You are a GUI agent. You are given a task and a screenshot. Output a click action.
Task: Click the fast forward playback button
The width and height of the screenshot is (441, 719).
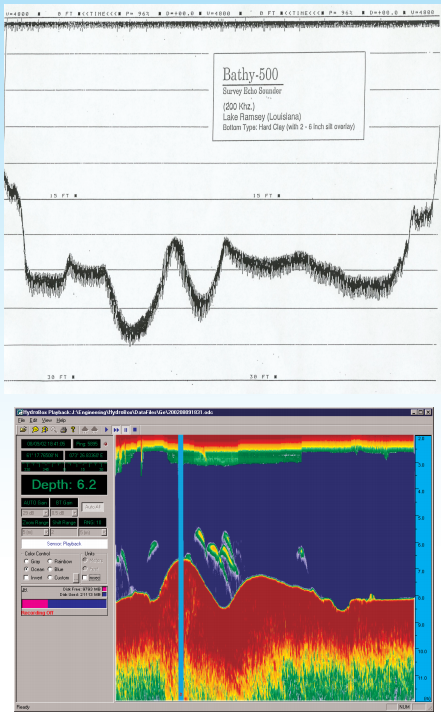point(116,430)
